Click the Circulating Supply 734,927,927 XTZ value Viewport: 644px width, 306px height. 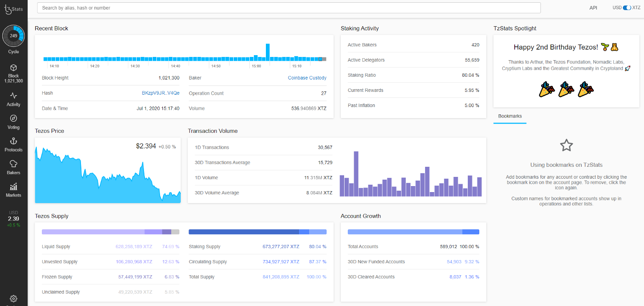pos(281,262)
